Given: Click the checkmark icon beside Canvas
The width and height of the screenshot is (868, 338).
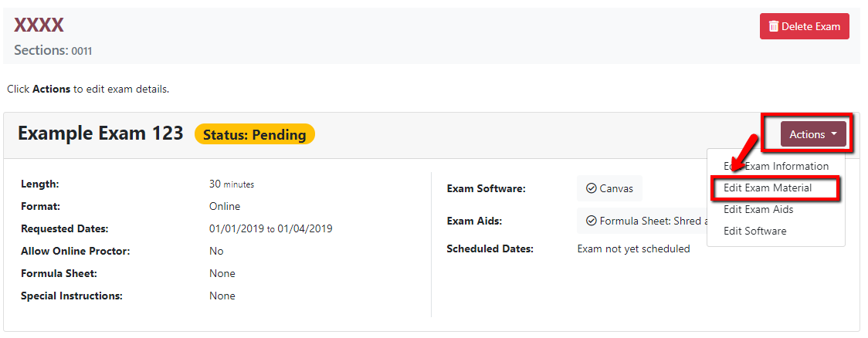Looking at the screenshot, I should click(592, 188).
